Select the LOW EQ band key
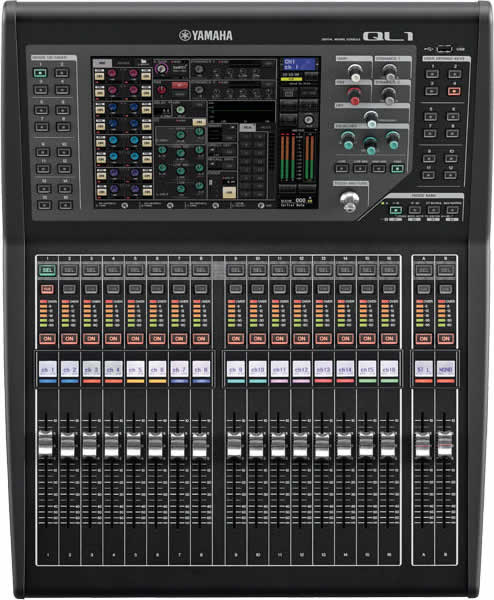This screenshot has height=600, width=494. pos(341,168)
